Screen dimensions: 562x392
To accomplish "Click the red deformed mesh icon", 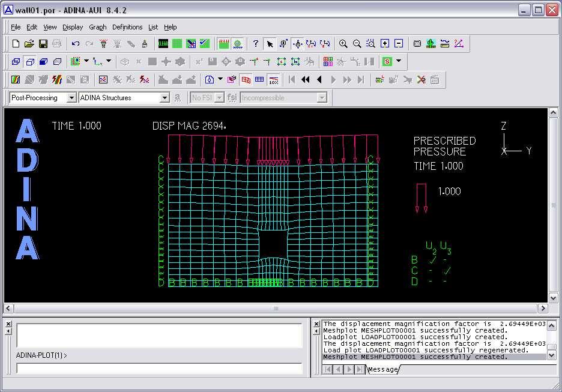I will (x=246, y=80).
